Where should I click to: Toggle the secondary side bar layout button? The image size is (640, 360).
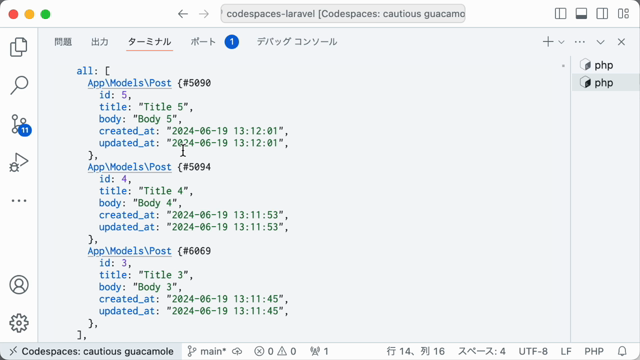coord(602,14)
